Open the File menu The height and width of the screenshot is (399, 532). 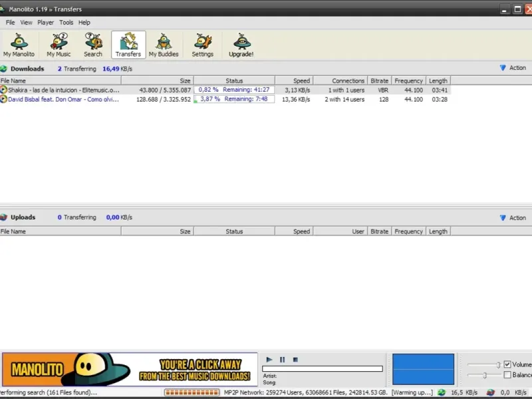coord(10,23)
